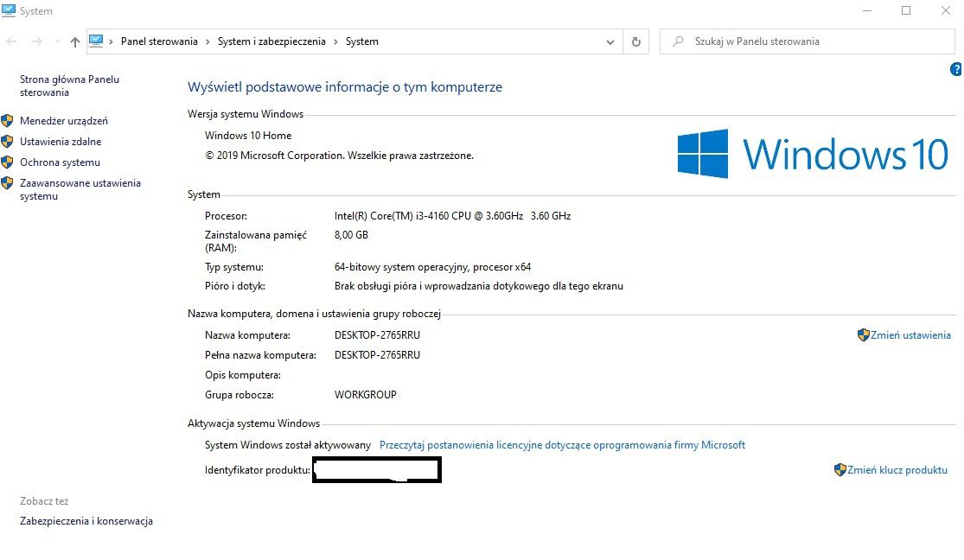Click the System window title bar icon
The height and width of the screenshot is (560, 964).
[x=9, y=10]
